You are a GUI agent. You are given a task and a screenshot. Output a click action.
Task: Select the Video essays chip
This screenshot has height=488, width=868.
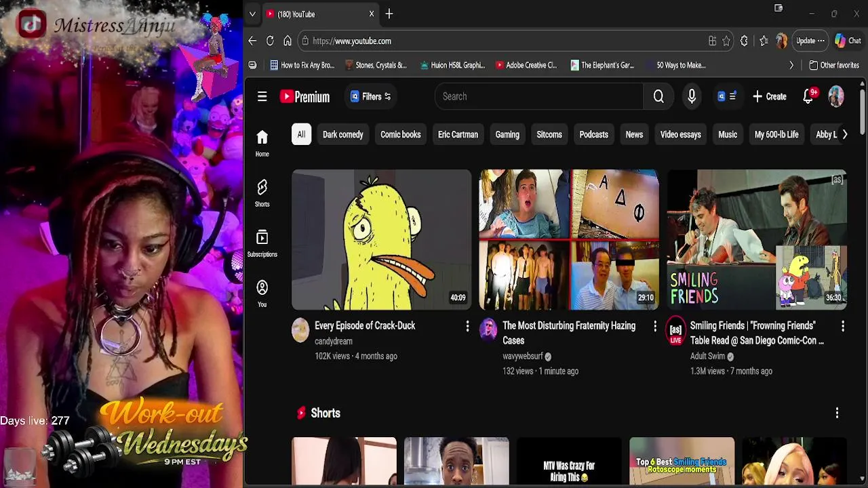click(x=680, y=134)
